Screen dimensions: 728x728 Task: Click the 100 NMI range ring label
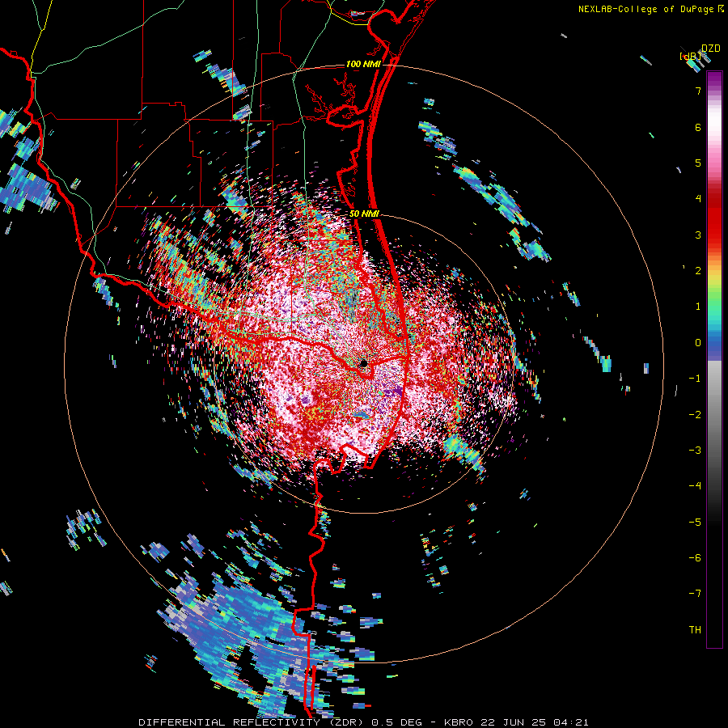click(362, 64)
